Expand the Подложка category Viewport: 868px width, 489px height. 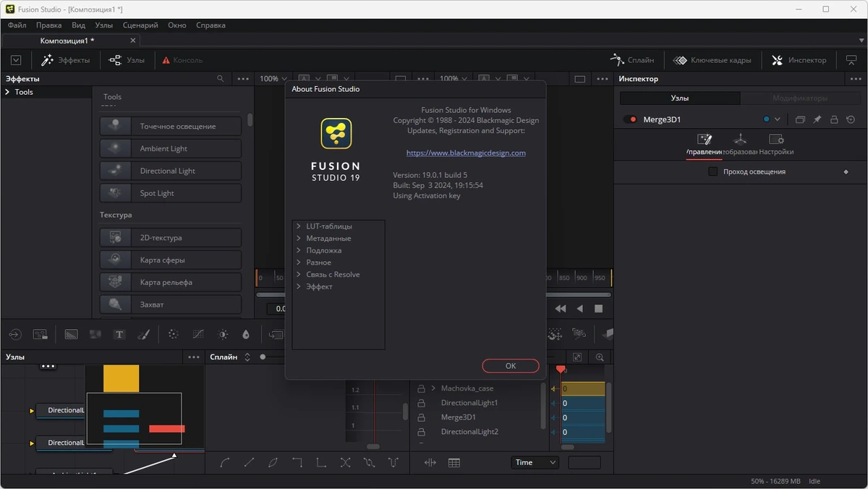click(298, 250)
